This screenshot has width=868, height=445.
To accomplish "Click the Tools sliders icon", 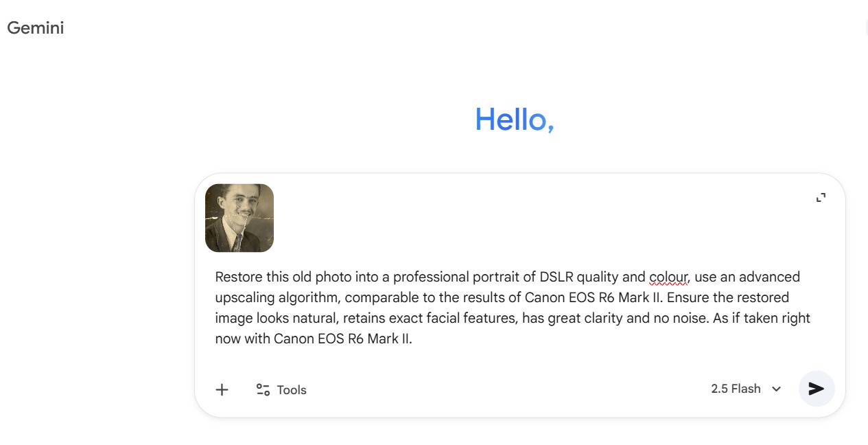I will click(263, 390).
